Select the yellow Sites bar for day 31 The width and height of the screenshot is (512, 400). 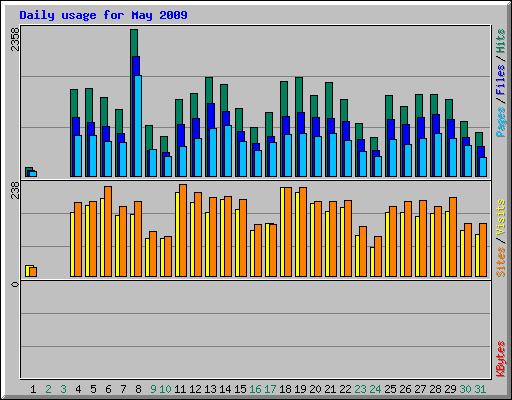[477, 255]
